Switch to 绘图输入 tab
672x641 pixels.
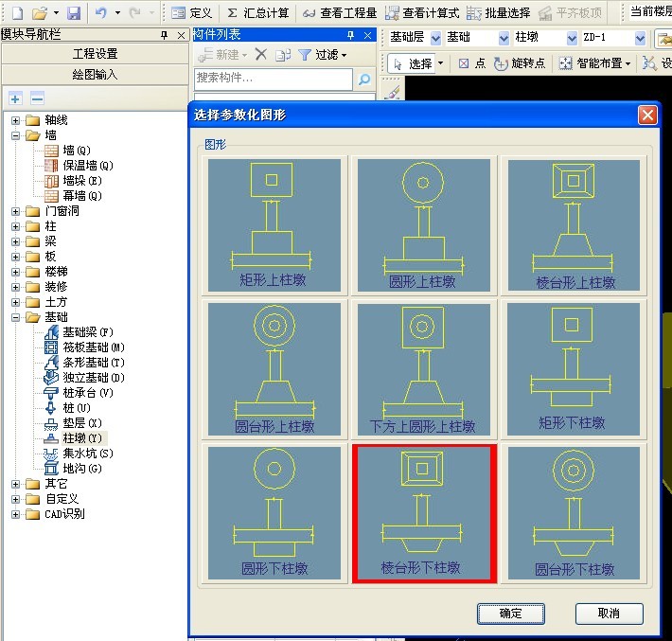[x=95, y=75]
